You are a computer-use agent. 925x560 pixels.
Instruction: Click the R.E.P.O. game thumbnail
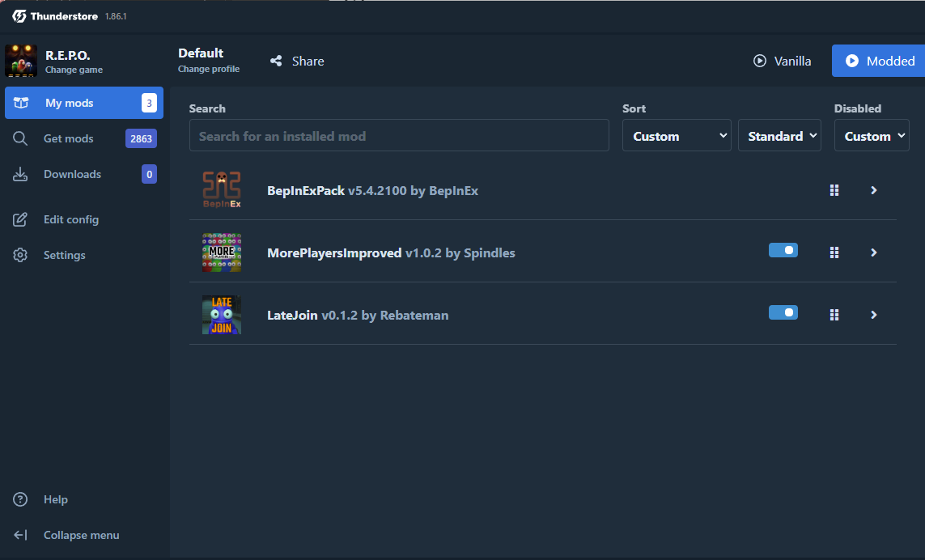coord(21,61)
